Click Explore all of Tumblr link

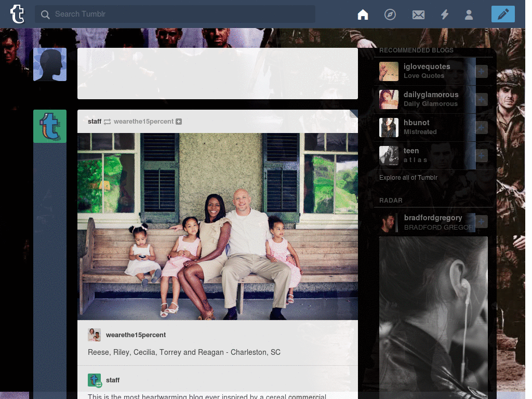coord(408,178)
